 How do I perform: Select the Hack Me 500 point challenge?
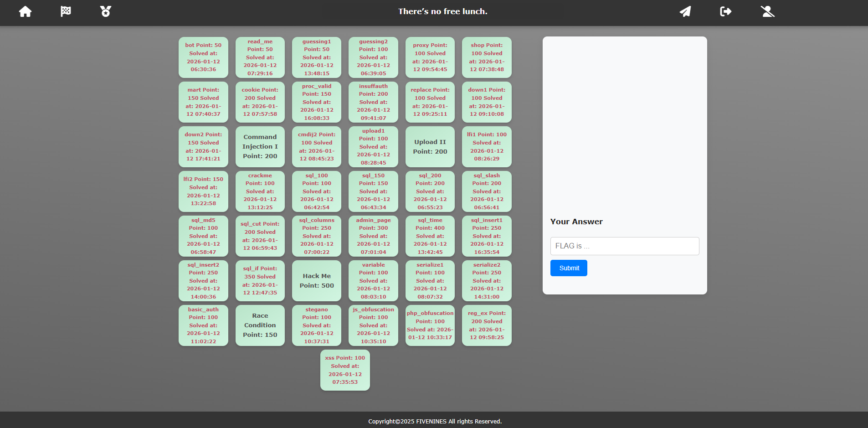pyautogui.click(x=316, y=281)
